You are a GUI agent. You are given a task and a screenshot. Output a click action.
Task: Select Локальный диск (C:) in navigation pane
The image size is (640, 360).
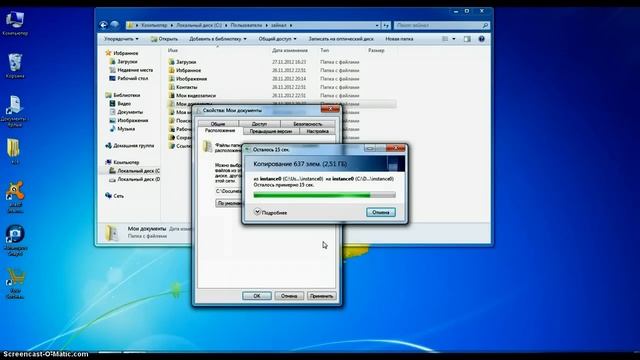pos(134,171)
